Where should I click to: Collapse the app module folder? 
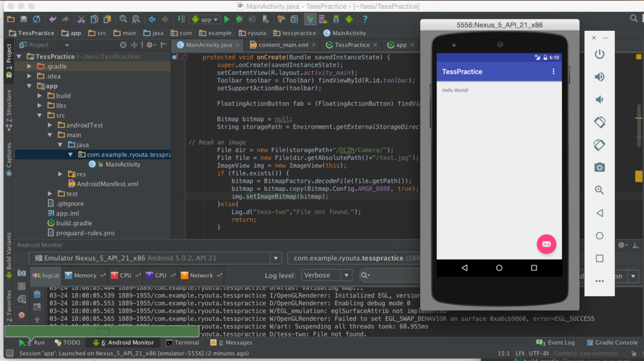coord(29,86)
